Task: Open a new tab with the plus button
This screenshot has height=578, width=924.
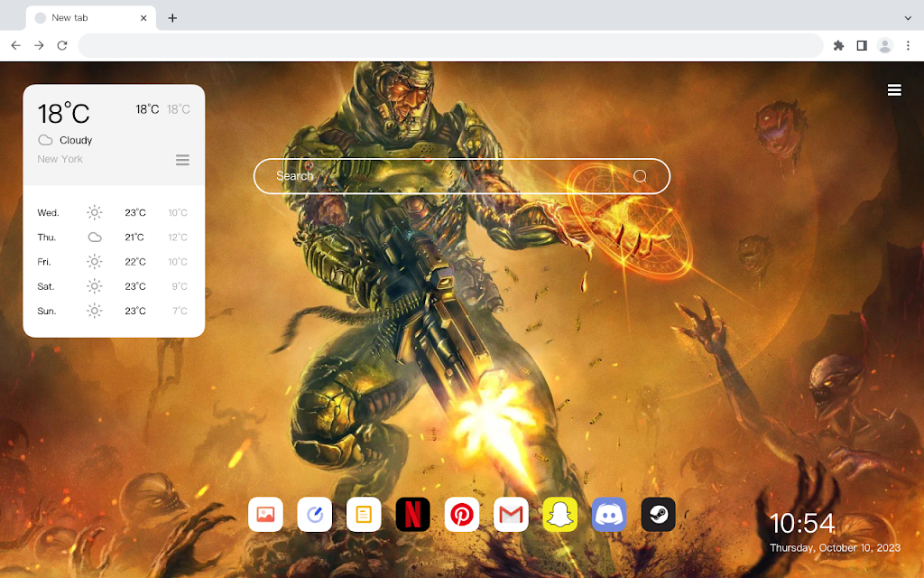Action: tap(172, 18)
